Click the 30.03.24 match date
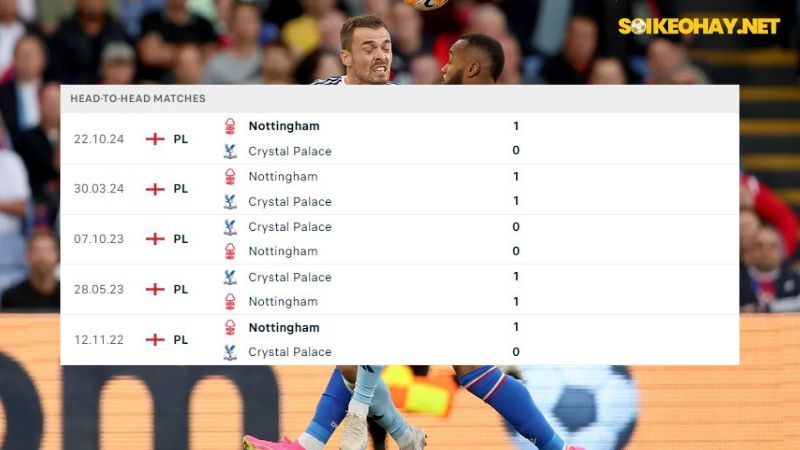800x450 pixels. (x=99, y=189)
